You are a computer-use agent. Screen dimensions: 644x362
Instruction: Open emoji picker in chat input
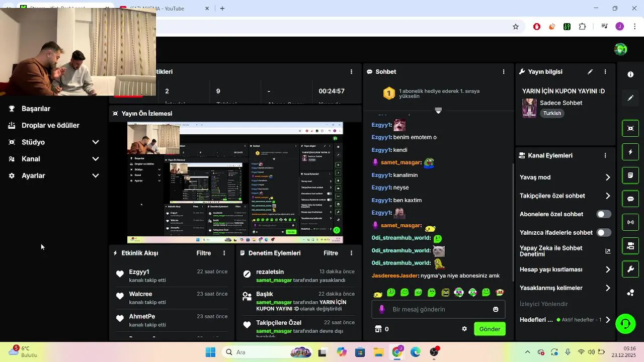tap(496, 309)
